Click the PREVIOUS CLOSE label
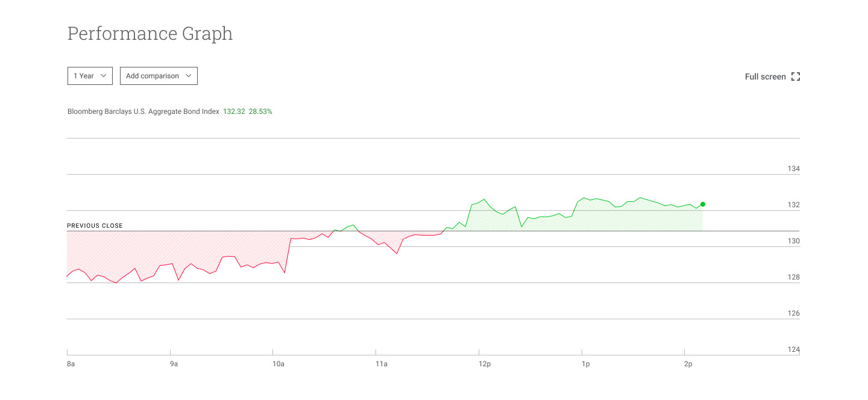The height and width of the screenshot is (400, 868). 95,226
